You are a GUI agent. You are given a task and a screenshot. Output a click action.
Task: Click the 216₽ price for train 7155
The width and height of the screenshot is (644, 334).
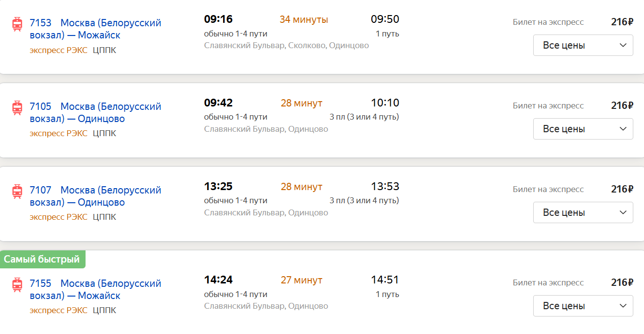point(622,282)
